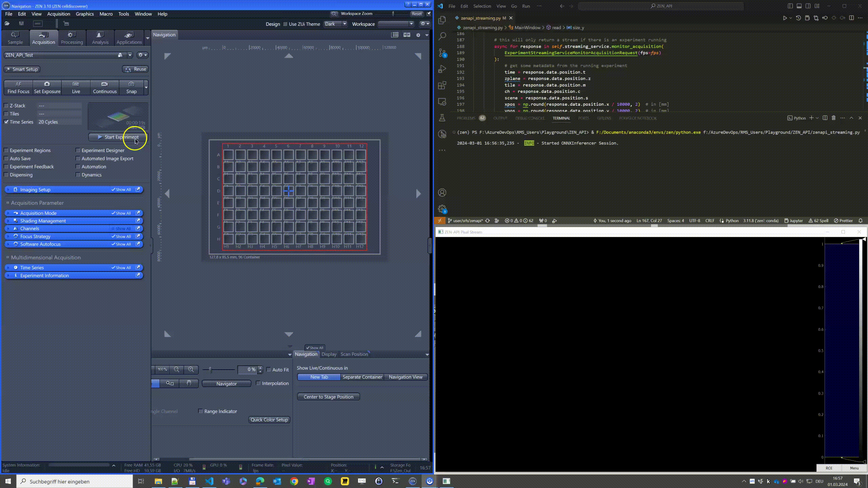868x488 pixels.
Task: Kill terminal with the trash icon
Action: pos(833,118)
